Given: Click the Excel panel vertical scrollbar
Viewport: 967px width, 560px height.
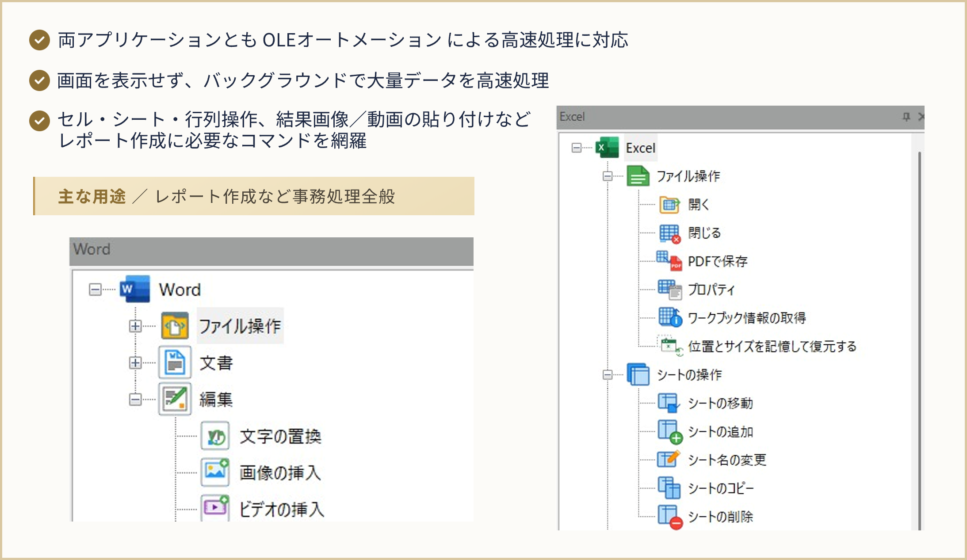Looking at the screenshot, I should [919, 340].
